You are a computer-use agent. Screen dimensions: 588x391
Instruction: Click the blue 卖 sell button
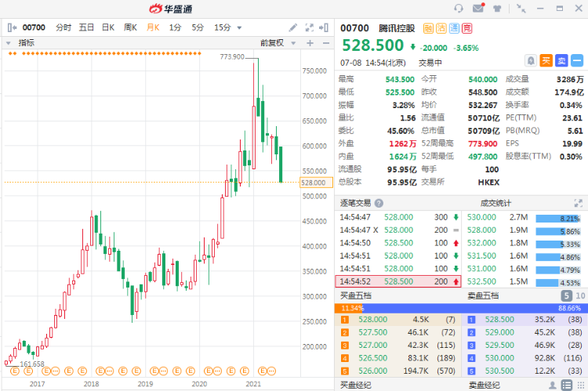tap(561, 60)
